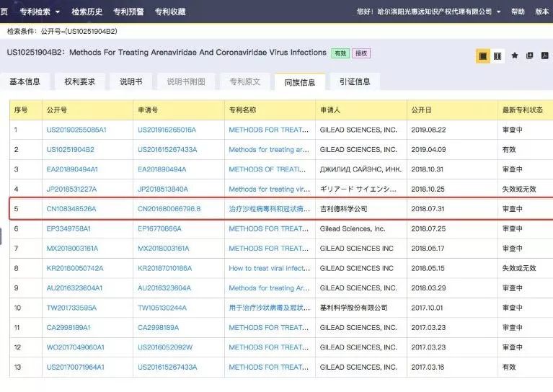
Task: Open application number KR20187010166A
Action: pyautogui.click(x=164, y=268)
